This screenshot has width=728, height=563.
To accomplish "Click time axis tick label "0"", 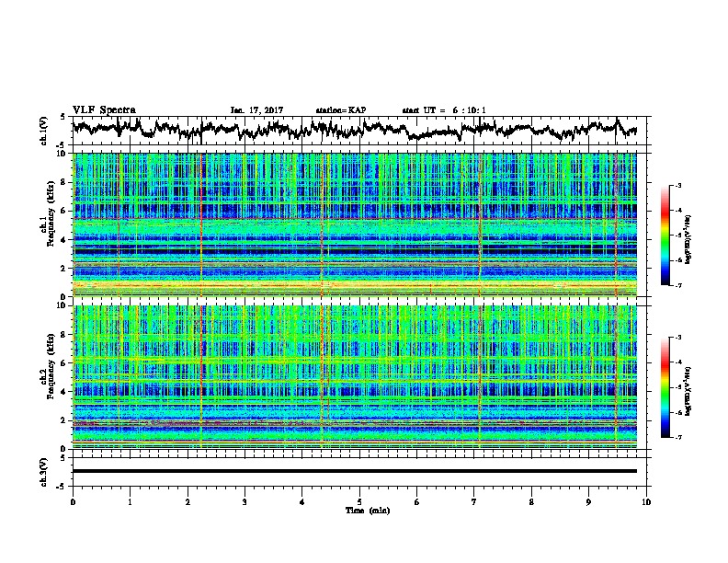I will coord(73,501).
